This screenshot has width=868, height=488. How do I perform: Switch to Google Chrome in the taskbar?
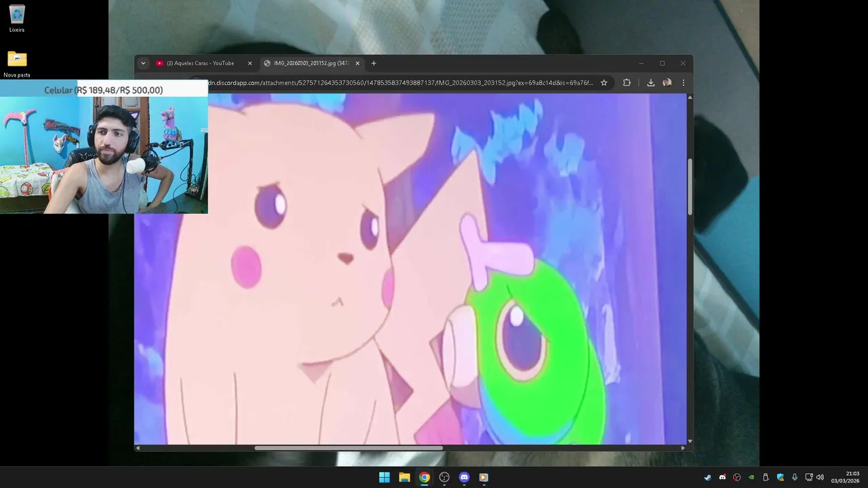click(424, 477)
